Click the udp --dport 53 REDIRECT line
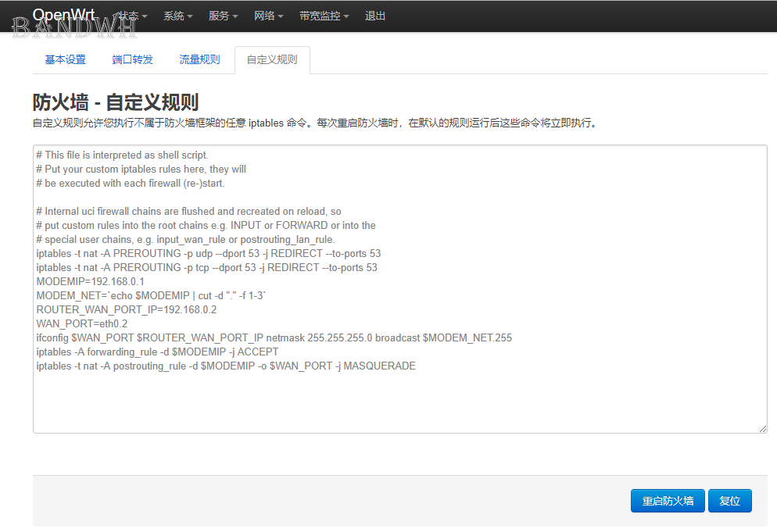This screenshot has height=532, width=777. tap(209, 253)
